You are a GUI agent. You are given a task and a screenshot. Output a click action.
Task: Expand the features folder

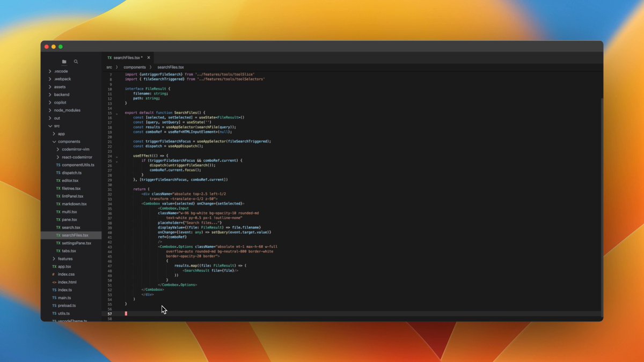[x=54, y=258]
